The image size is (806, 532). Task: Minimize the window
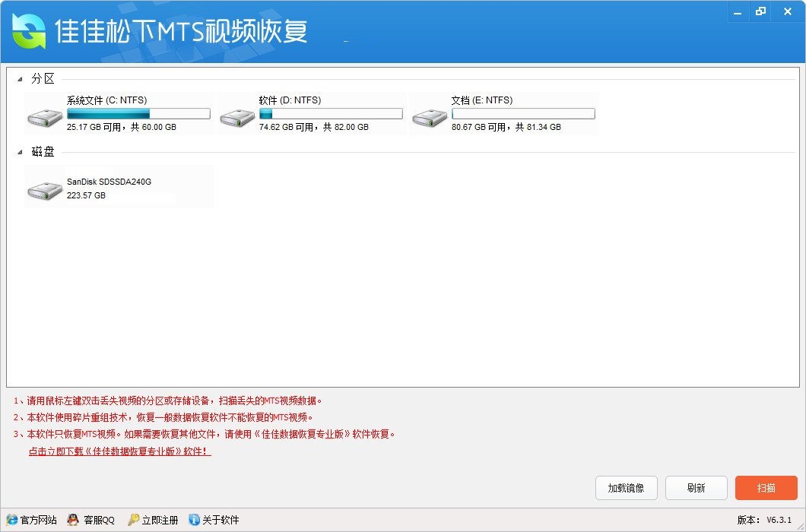click(x=738, y=12)
